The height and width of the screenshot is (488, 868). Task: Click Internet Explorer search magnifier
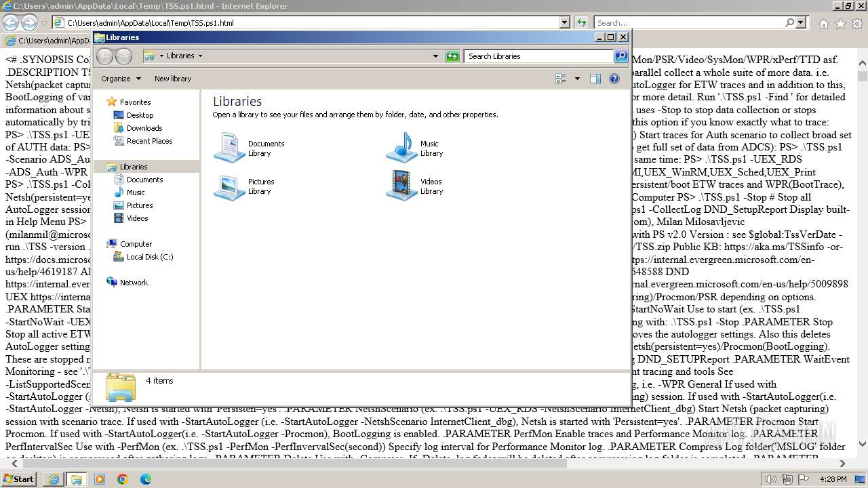coord(790,22)
